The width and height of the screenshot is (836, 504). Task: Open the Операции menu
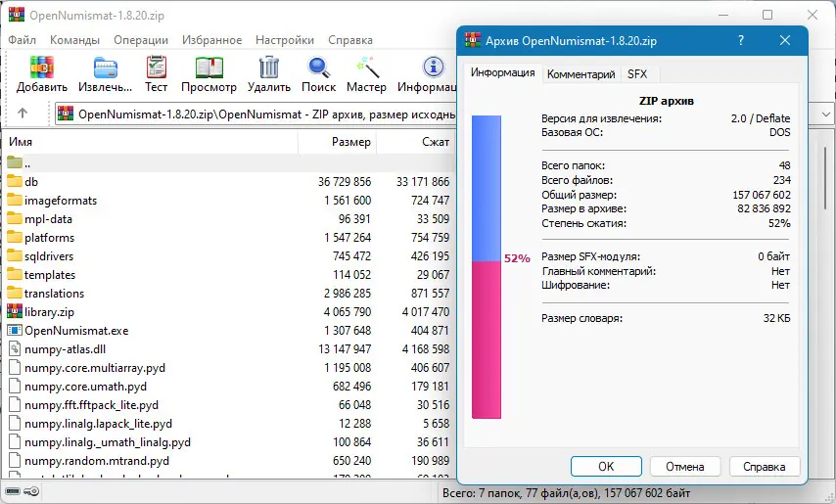141,40
